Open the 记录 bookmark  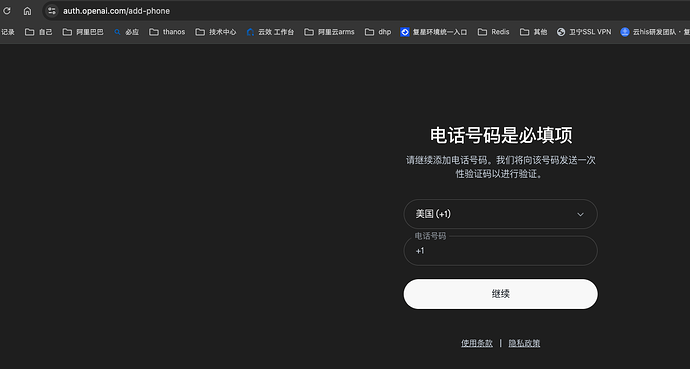[x=7, y=32]
